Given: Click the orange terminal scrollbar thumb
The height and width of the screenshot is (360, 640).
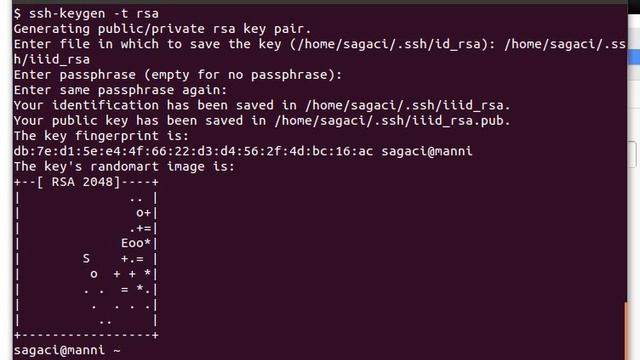Looking at the screenshot, I should (x=625, y=331).
